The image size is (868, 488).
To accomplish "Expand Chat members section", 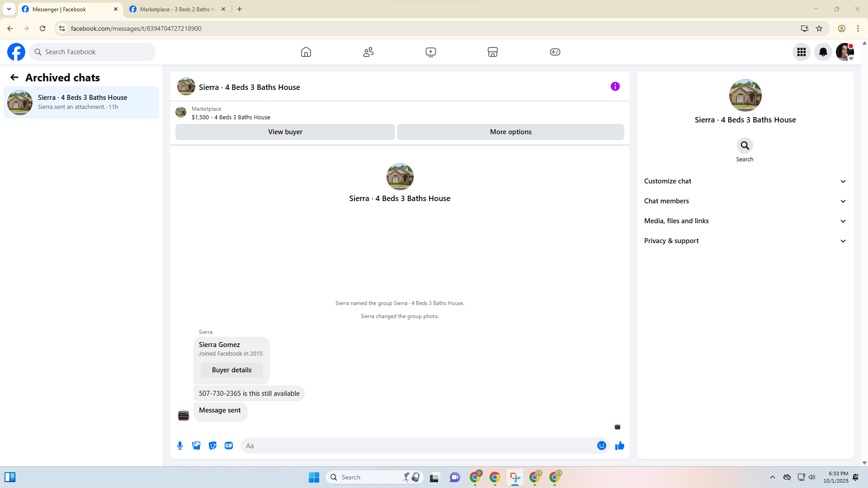I will tap(745, 201).
